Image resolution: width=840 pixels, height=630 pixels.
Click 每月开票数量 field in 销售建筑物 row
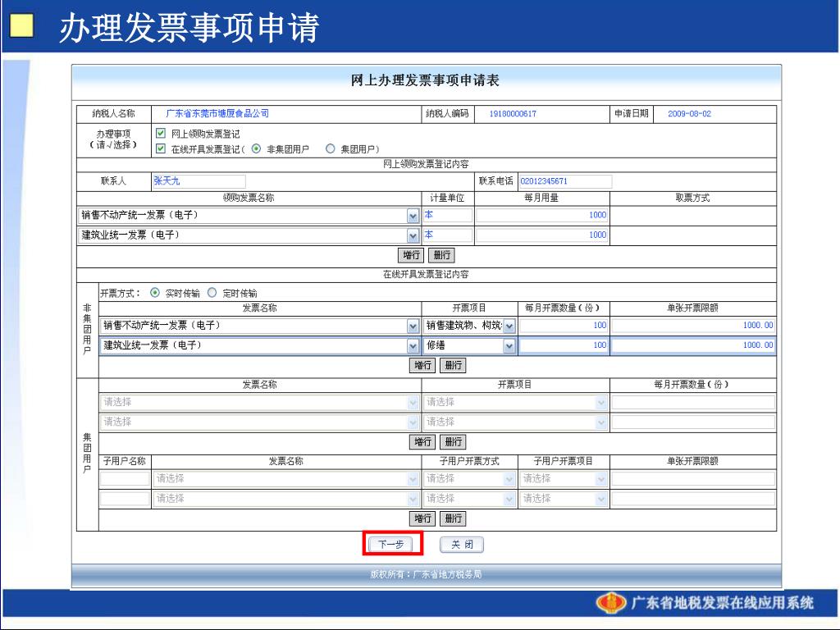click(x=564, y=326)
